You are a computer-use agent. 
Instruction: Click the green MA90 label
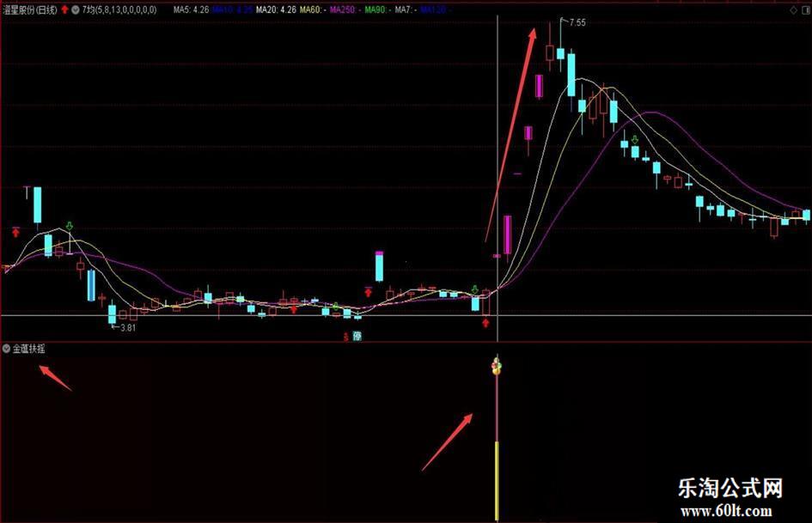coord(378,9)
